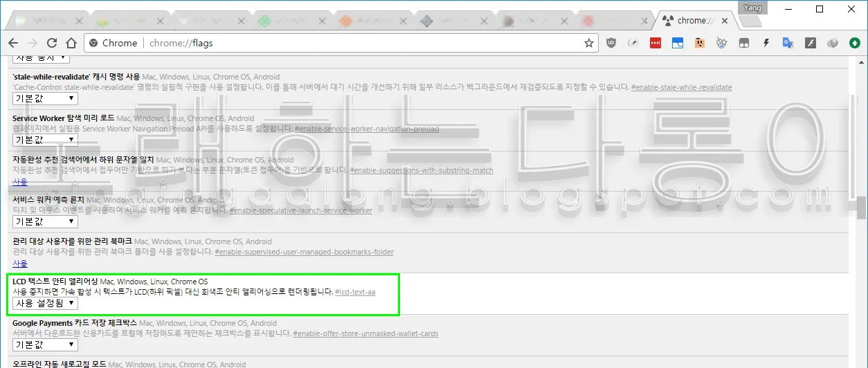The width and height of the screenshot is (868, 368).
Task: Click the '서비스 워커 예측 론치' title
Action: pyautogui.click(x=48, y=200)
